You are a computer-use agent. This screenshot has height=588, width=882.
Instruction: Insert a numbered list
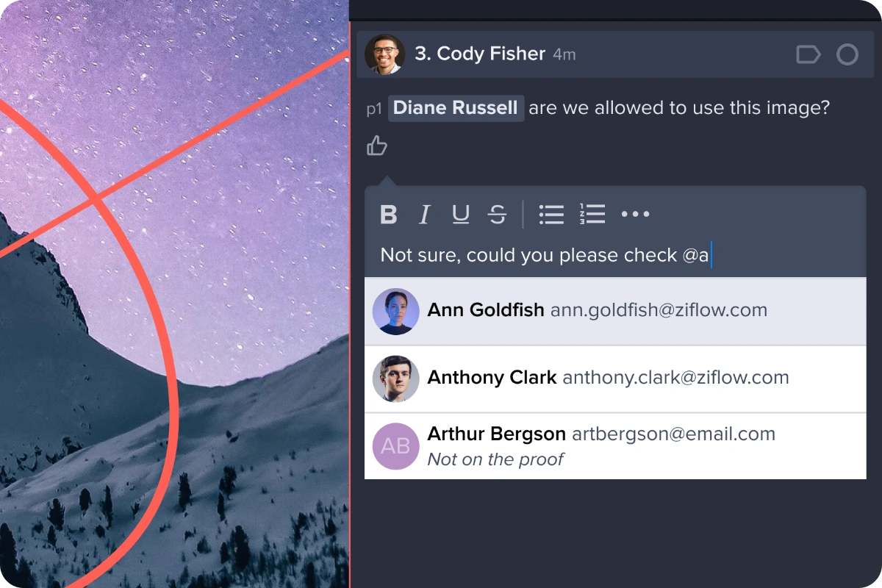pos(592,214)
